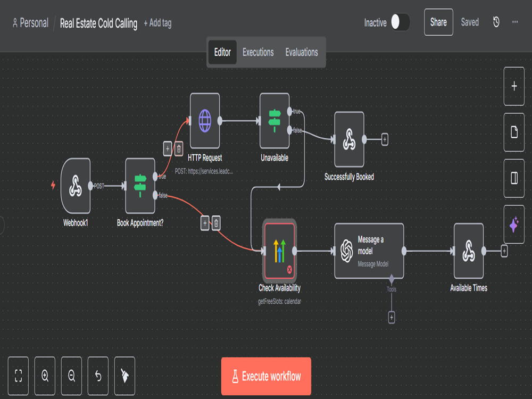This screenshot has height=399, width=532.
Task: Open the Message a model OpenAI node
Action: tap(369, 251)
